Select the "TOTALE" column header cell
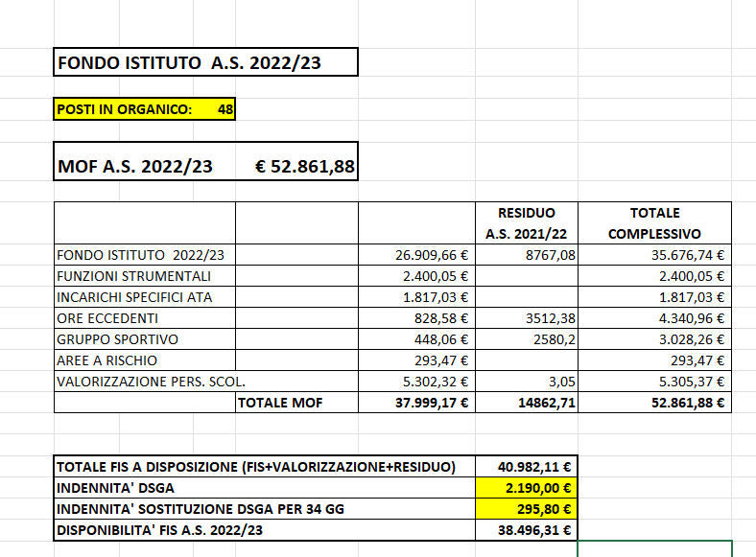 (653, 213)
